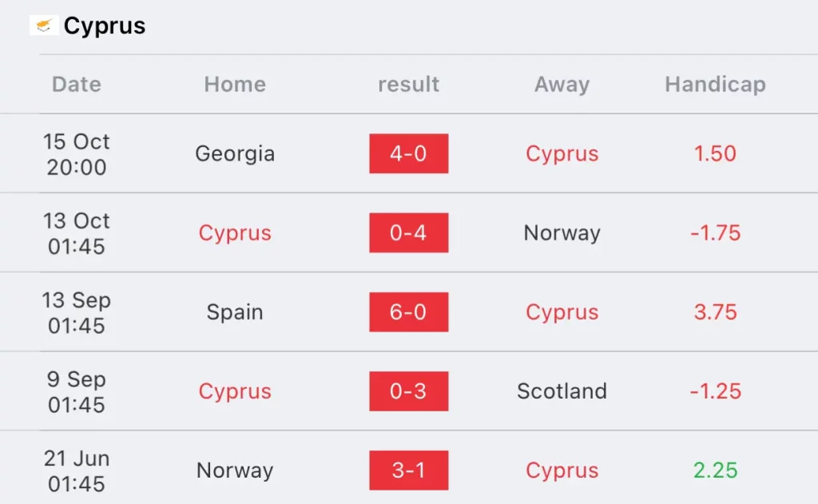
Task: Sort by the Handicap column header
Action: (715, 85)
